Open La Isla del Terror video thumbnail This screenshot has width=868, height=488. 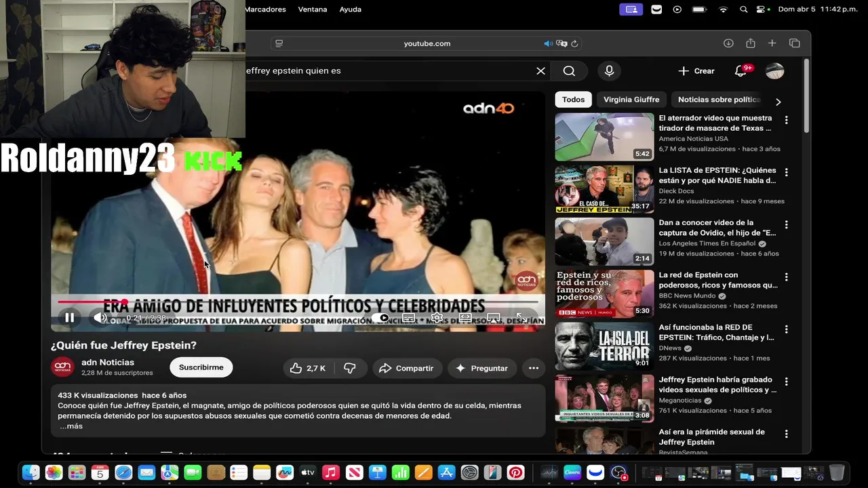click(x=604, y=346)
